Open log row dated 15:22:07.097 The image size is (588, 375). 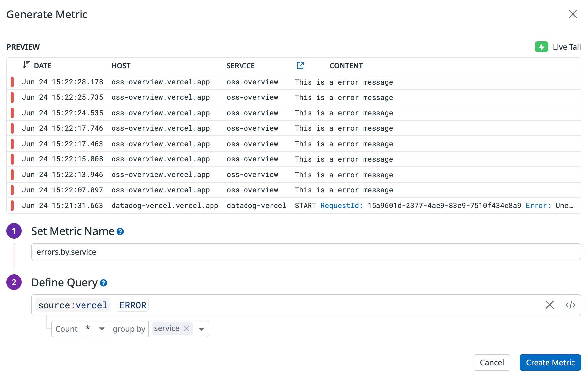(294, 190)
